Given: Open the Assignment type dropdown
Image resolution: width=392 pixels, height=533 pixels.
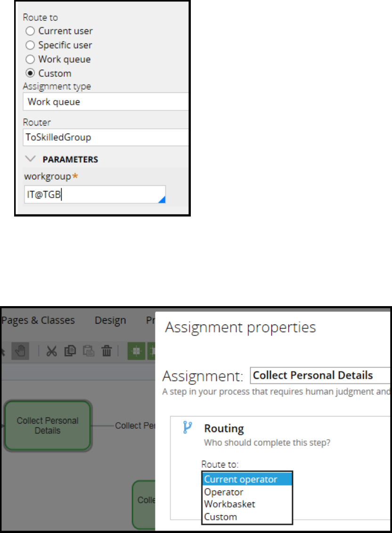Looking at the screenshot, I should [106, 102].
